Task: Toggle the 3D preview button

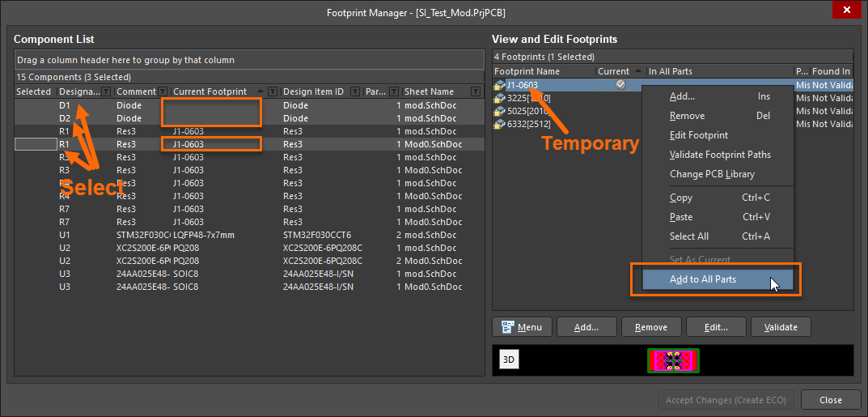Action: pos(508,360)
